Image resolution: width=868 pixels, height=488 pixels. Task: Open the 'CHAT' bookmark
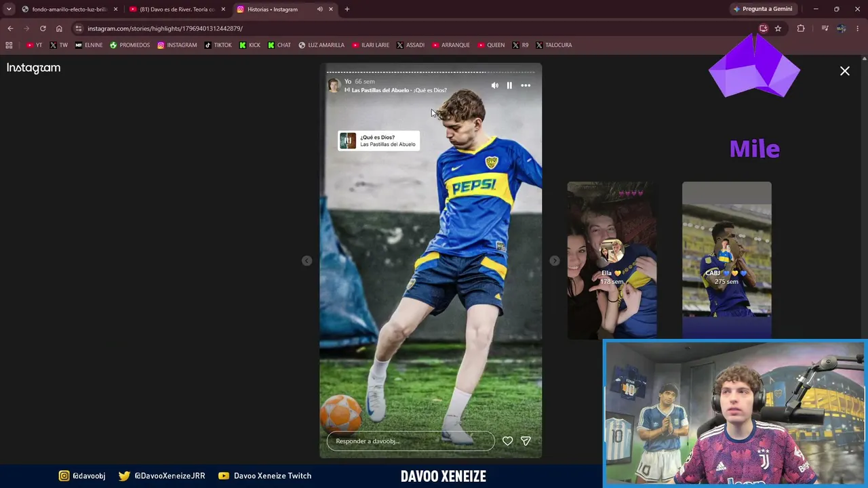pyautogui.click(x=279, y=45)
